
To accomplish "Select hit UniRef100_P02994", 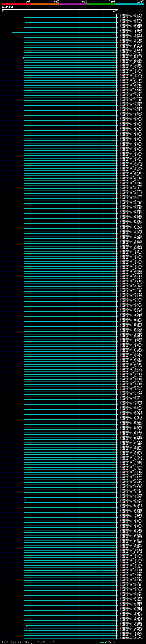I will point(131,108).
